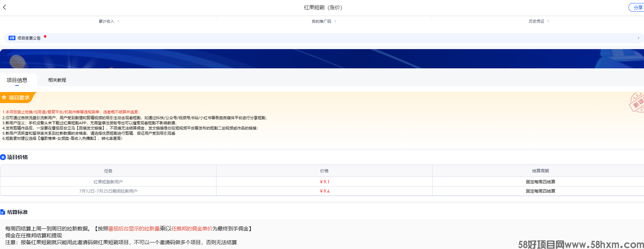Select 红果短剧新用户 task cell
Viewport: 644px width, 249px height.
(108, 182)
